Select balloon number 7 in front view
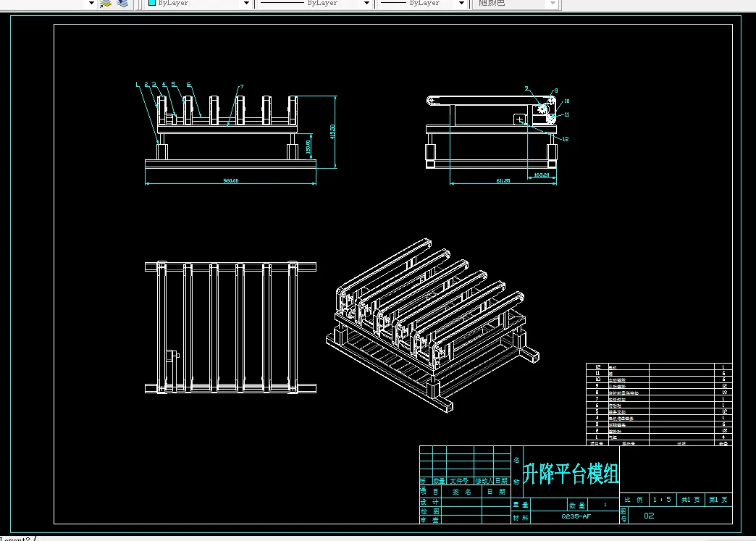This screenshot has height=541, width=756. point(242,87)
